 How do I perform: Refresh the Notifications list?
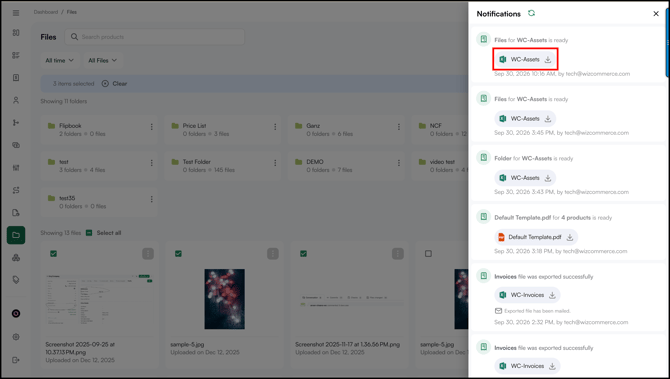531,13
